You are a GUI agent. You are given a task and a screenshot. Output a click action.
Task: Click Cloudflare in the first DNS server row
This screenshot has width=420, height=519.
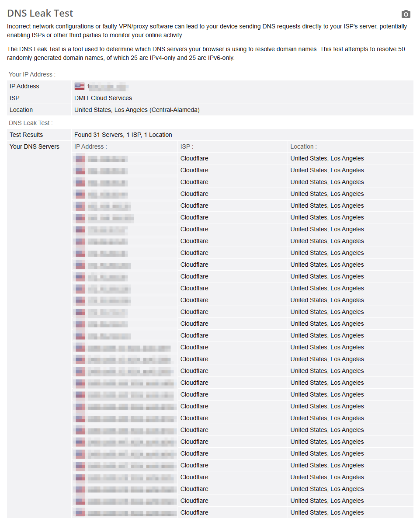[x=194, y=158]
